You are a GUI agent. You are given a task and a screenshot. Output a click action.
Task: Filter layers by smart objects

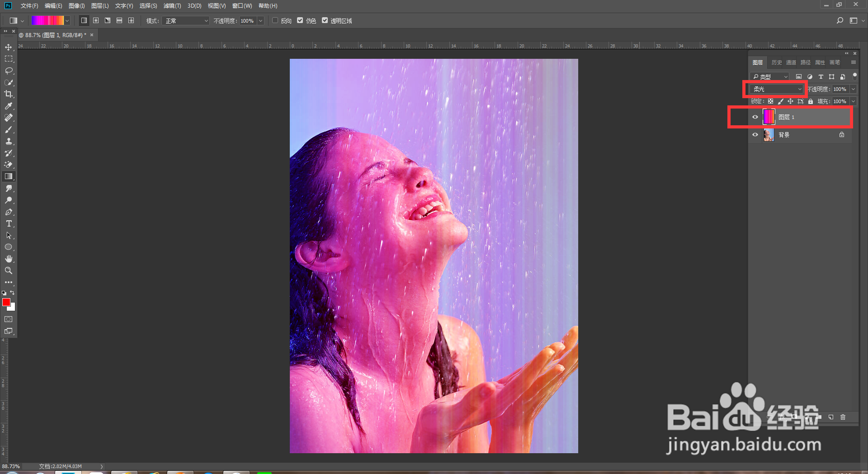(x=843, y=76)
